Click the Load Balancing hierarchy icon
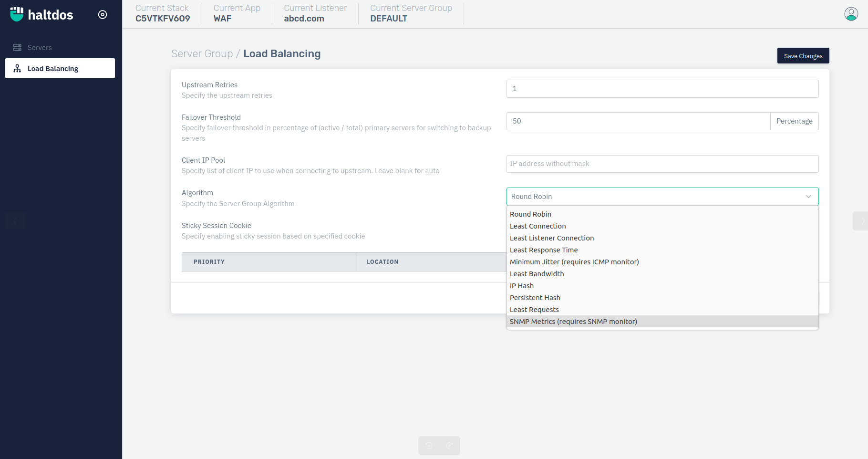 17,68
